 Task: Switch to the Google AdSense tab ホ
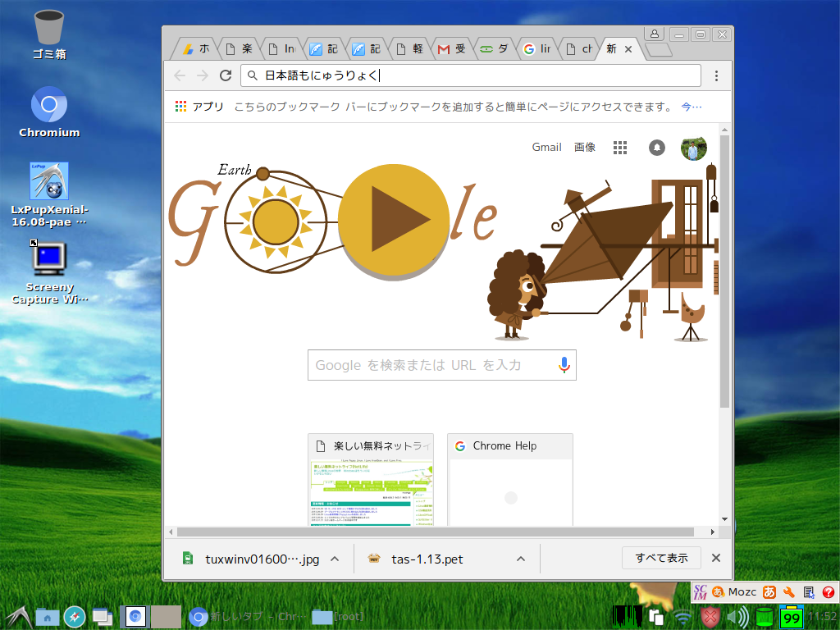[195, 48]
